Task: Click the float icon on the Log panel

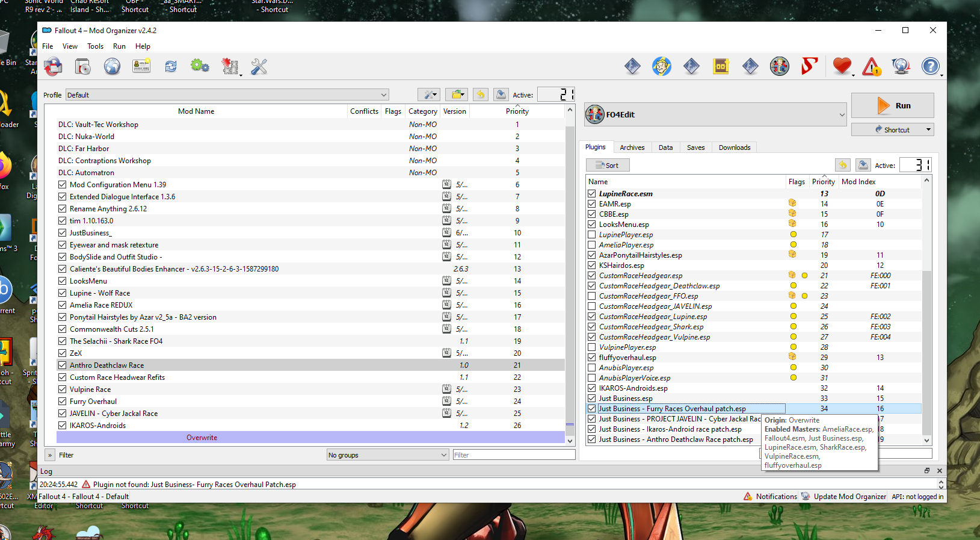Action: pyautogui.click(x=927, y=471)
